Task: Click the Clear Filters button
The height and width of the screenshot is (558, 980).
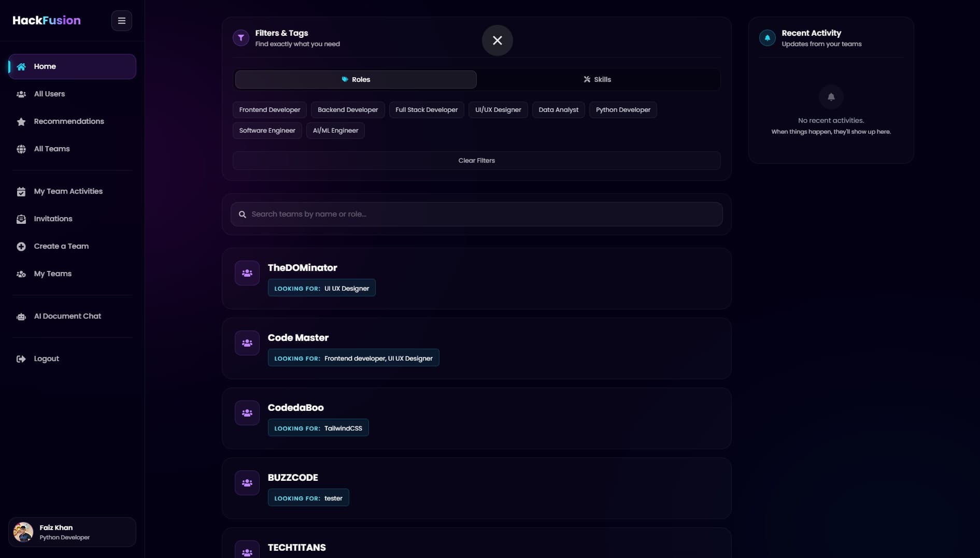Action: pyautogui.click(x=476, y=161)
